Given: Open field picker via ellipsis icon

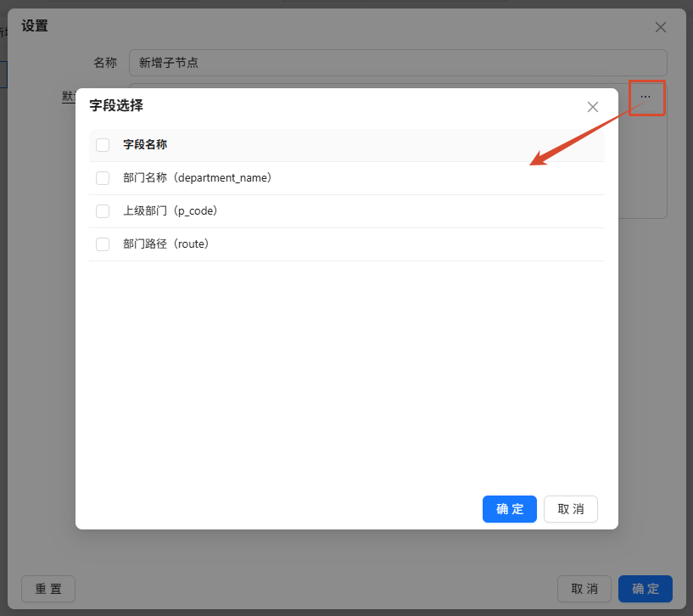Looking at the screenshot, I should (645, 97).
